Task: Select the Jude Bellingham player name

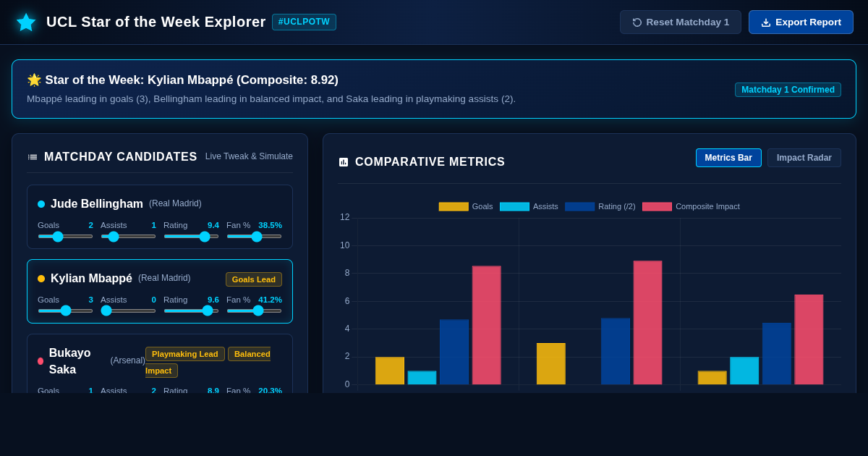Action: point(97,204)
